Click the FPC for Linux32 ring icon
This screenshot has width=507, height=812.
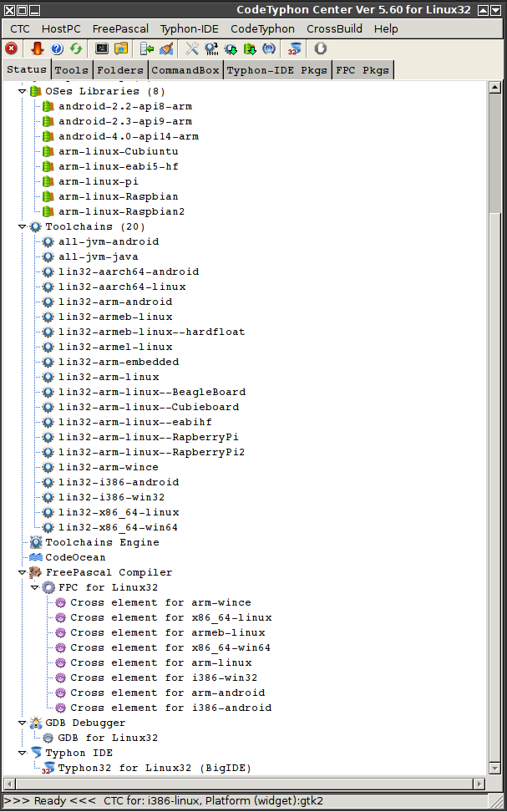click(48, 587)
